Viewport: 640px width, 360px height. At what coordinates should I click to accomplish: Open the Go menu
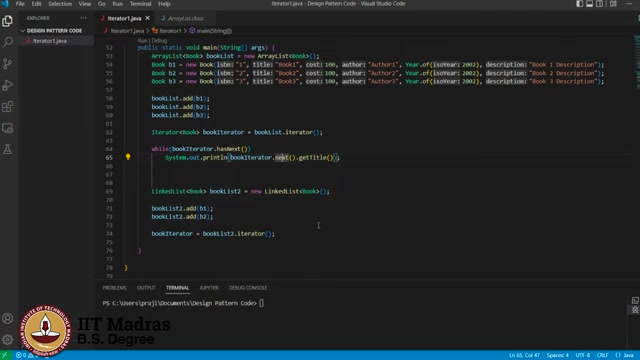click(x=102, y=4)
